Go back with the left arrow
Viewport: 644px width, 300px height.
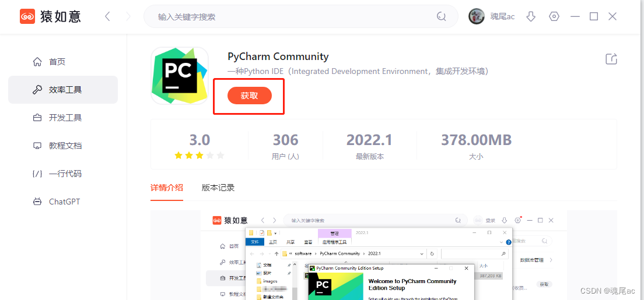pos(107,16)
